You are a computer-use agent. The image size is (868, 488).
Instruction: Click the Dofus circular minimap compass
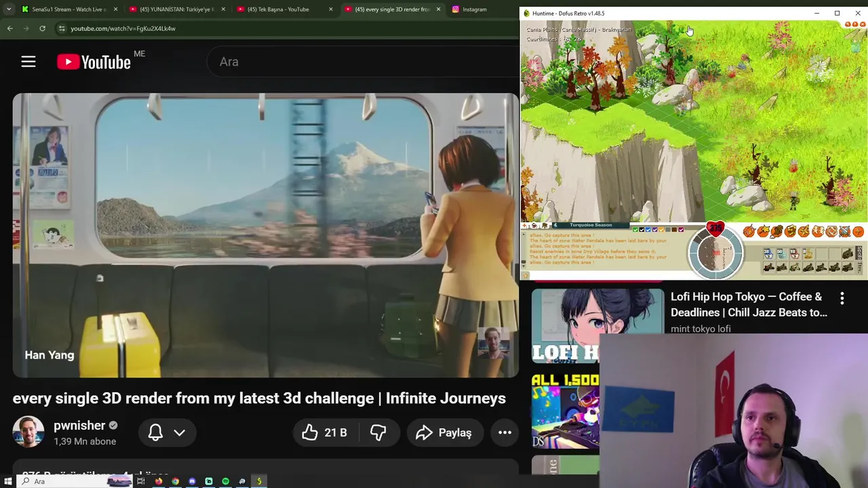click(715, 252)
